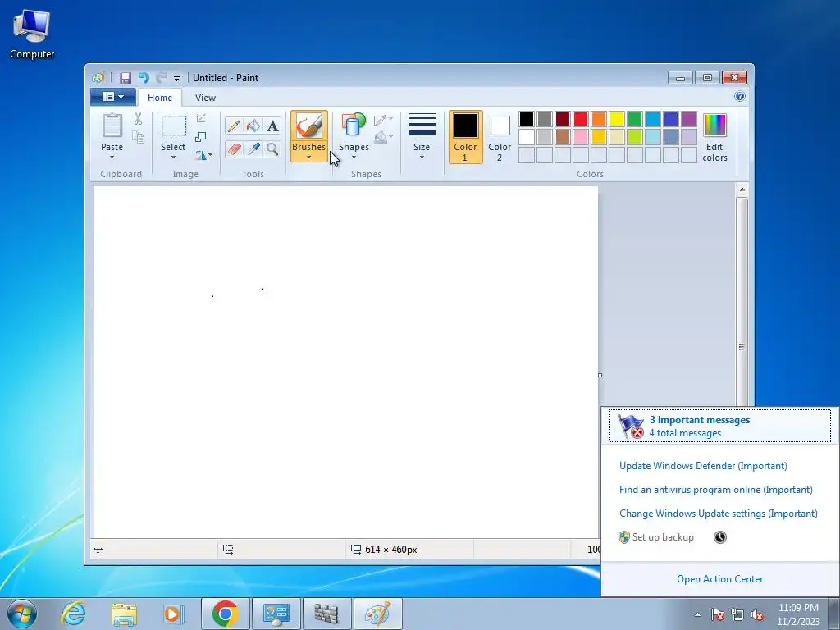Viewport: 840px width, 630px height.
Task: Select the Color picker eyedropper tool
Action: [253, 149]
